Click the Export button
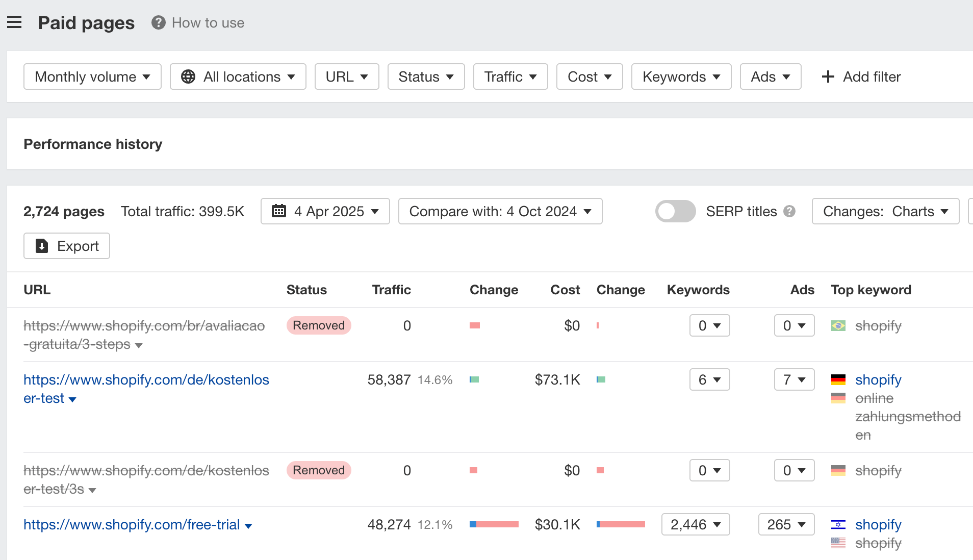Image resolution: width=973 pixels, height=560 pixels. tap(66, 246)
